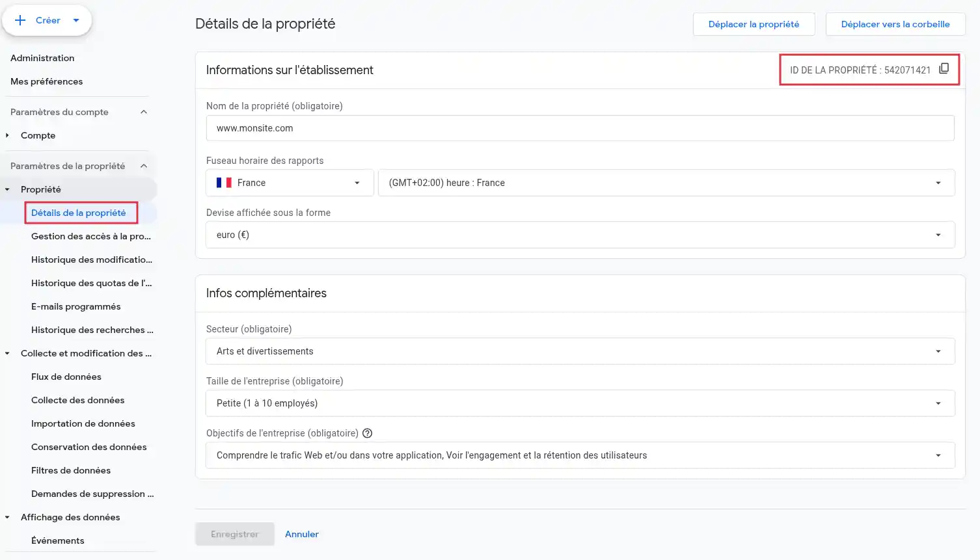
Task: Open Flux de données item
Action: click(66, 377)
